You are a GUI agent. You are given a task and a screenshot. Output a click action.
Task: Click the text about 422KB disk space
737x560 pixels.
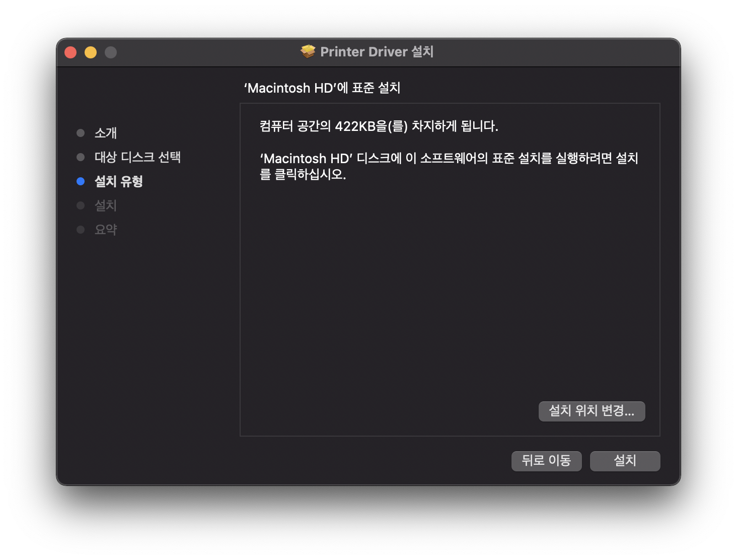tap(379, 126)
